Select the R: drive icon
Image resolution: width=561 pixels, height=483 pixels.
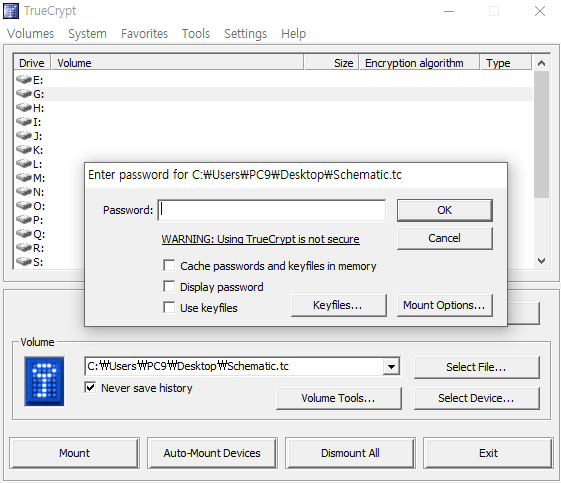24,248
